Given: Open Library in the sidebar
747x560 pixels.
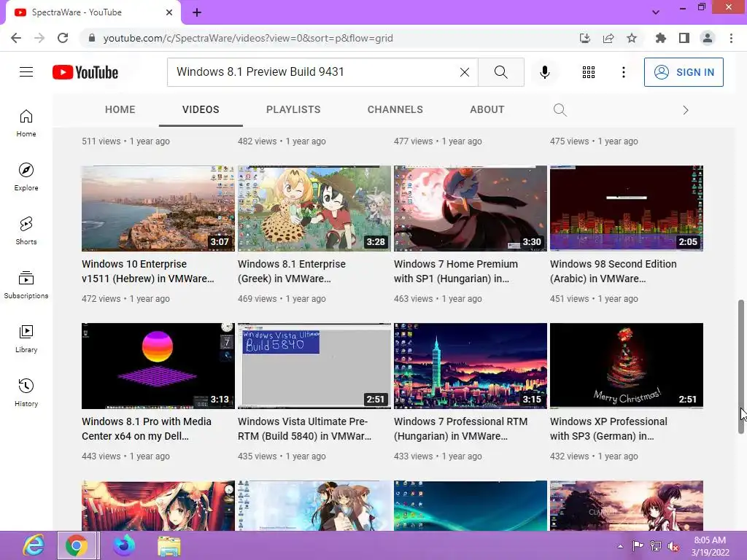Looking at the screenshot, I should (x=26, y=338).
